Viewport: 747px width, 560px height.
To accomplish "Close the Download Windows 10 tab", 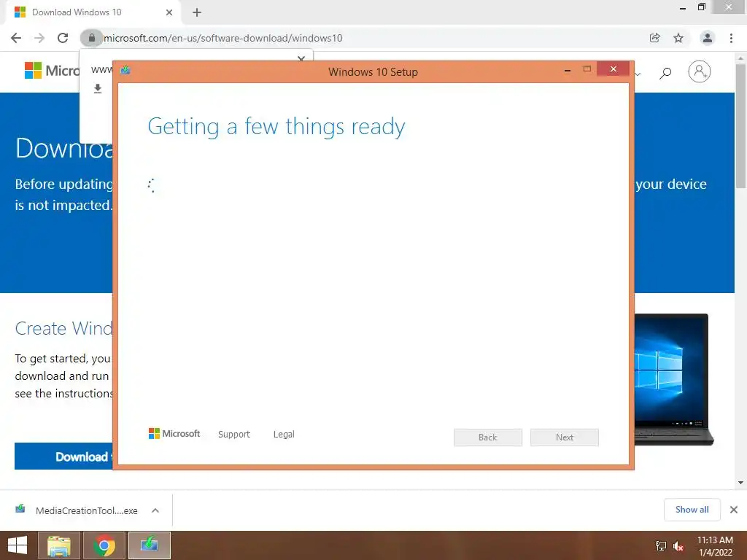I will (x=169, y=12).
